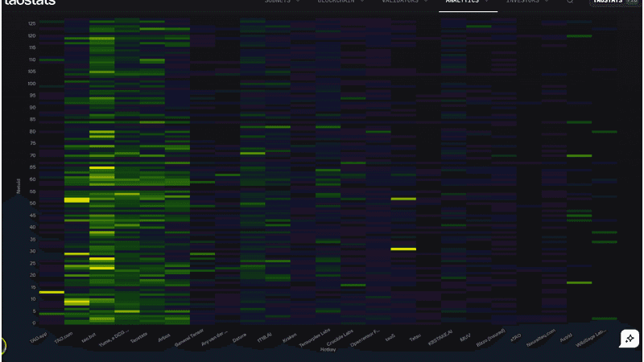The height and width of the screenshot is (362, 644).
Task: Click the search magnifier in top navigation
Action: click(570, 2)
